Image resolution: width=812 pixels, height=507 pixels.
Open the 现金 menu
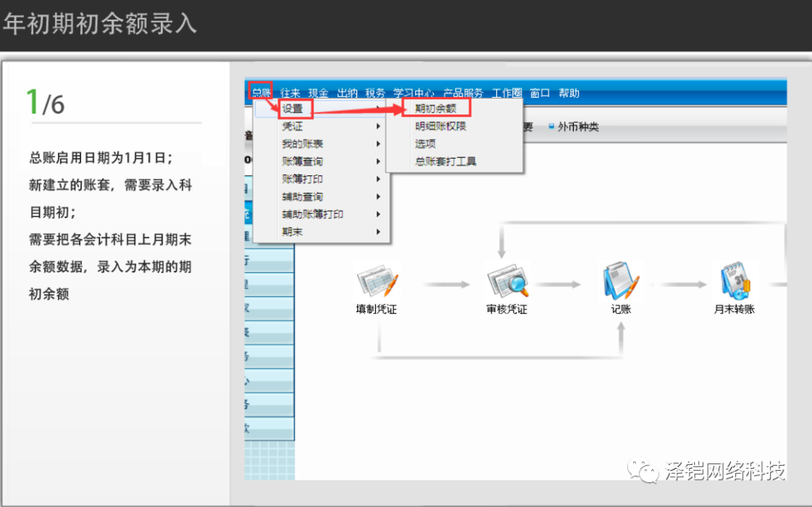[x=319, y=93]
